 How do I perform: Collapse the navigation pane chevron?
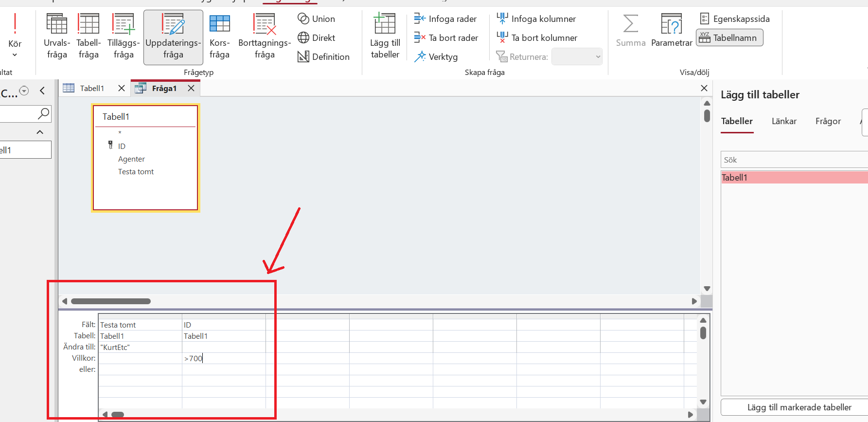point(42,91)
